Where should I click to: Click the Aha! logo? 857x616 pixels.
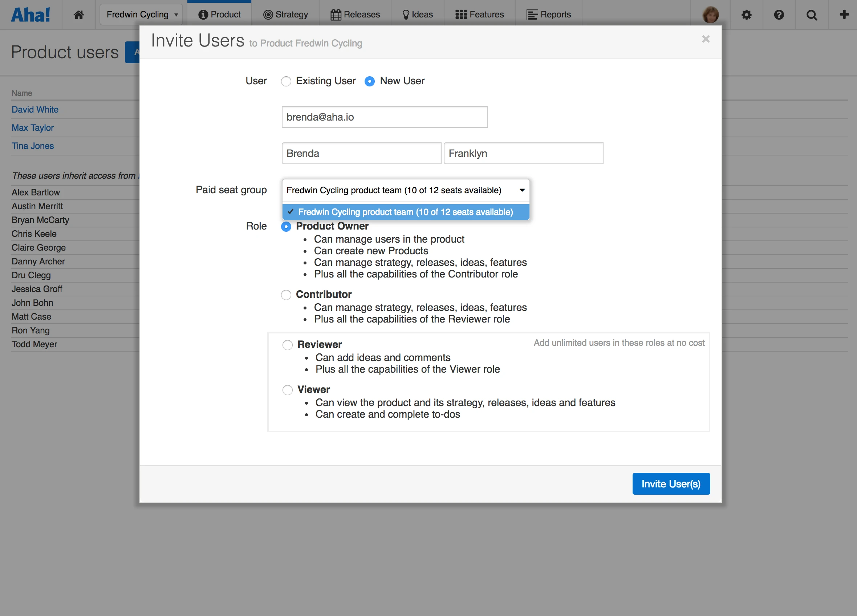coord(30,15)
